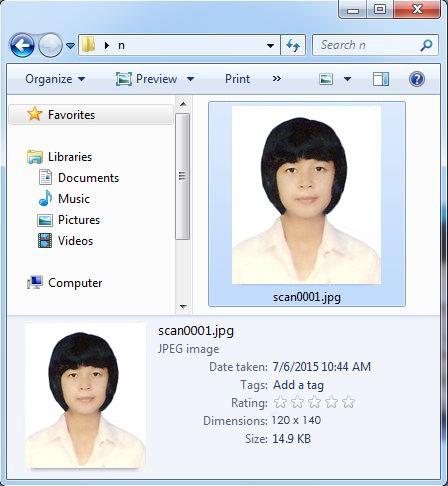Click the Forward navigation button
The height and width of the screenshot is (486, 448).
pyautogui.click(x=50, y=45)
